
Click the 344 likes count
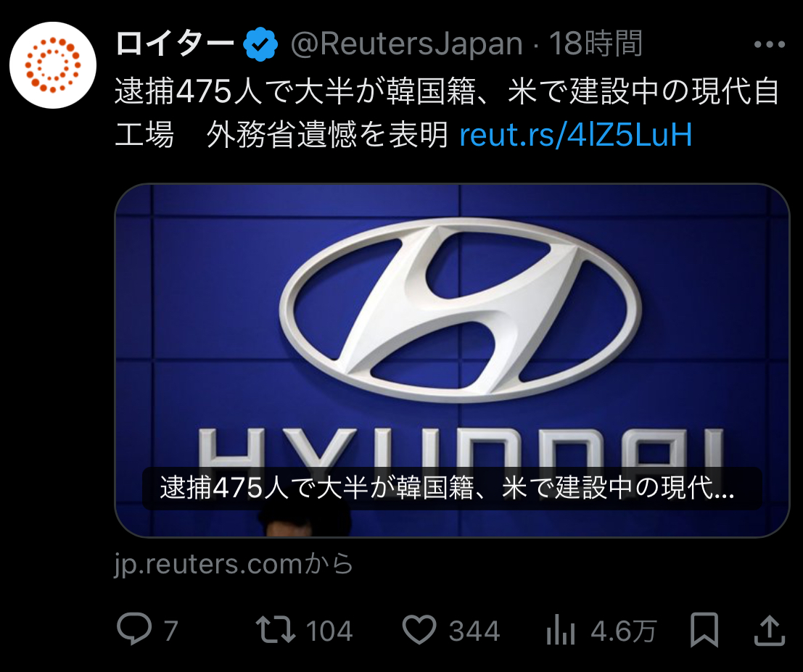click(x=474, y=631)
